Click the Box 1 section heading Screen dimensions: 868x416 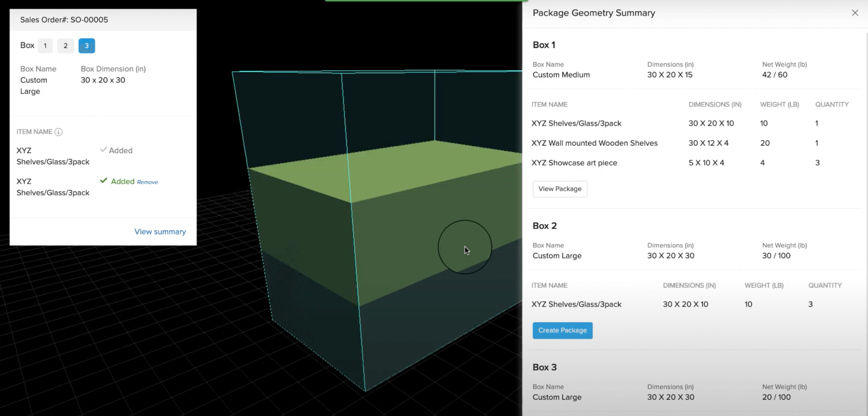[544, 45]
